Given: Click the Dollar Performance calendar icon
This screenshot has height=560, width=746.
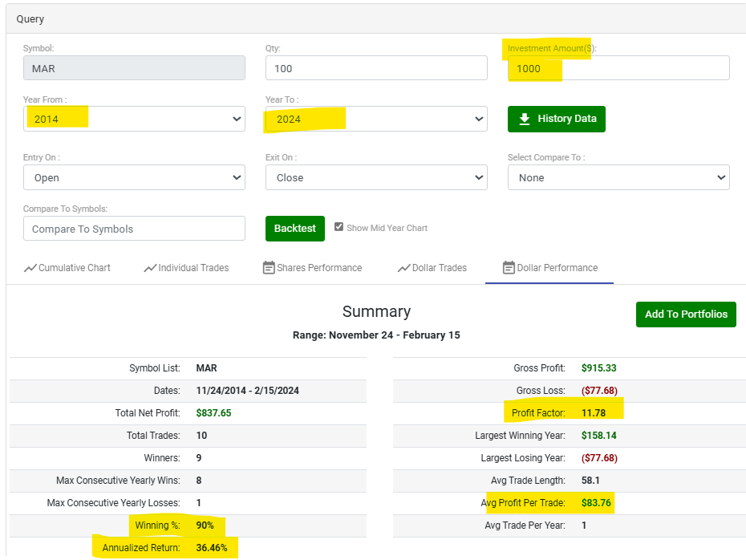Looking at the screenshot, I should point(509,268).
